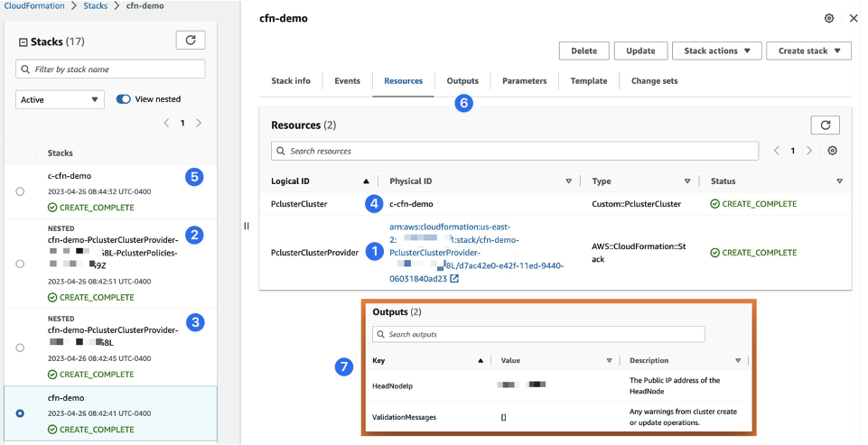Click the ValidationMessages output key

(404, 417)
